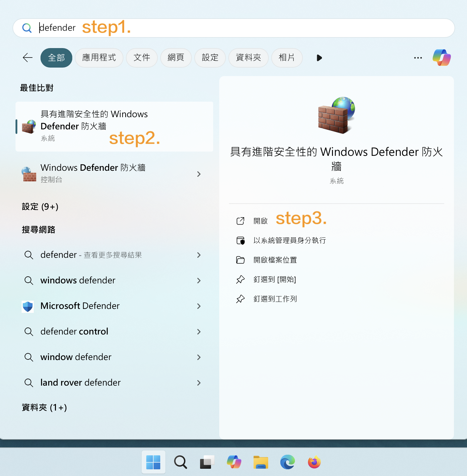This screenshot has height=476, width=467.
Task: Open File Explorer from the taskbar
Action: [x=261, y=462]
